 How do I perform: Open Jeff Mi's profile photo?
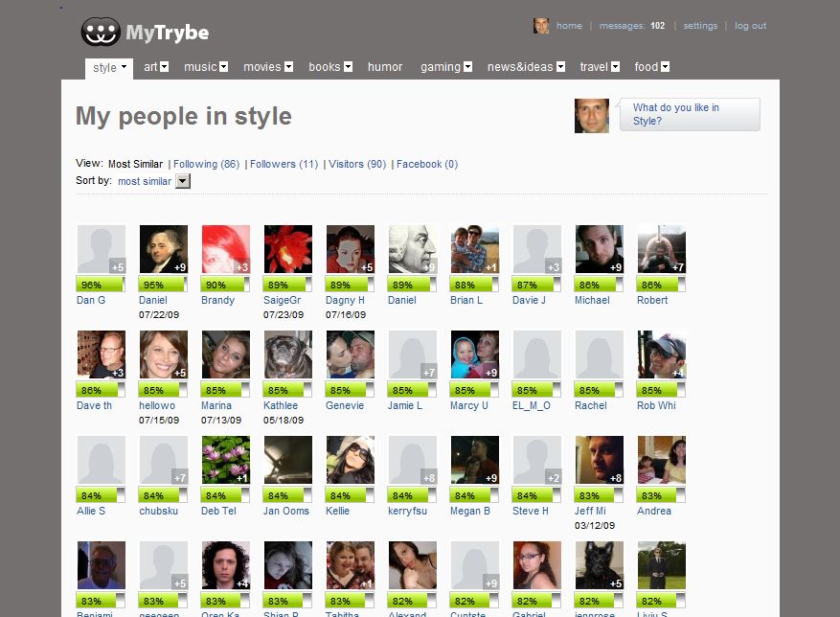click(x=599, y=460)
